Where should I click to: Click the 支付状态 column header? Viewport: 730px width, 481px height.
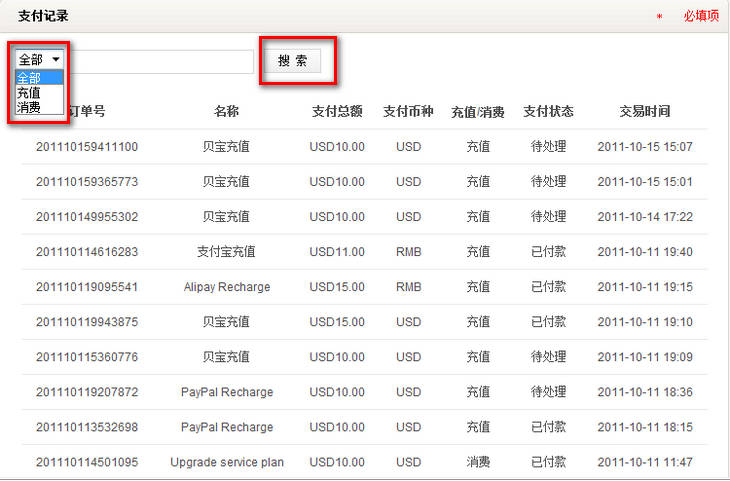click(548, 111)
